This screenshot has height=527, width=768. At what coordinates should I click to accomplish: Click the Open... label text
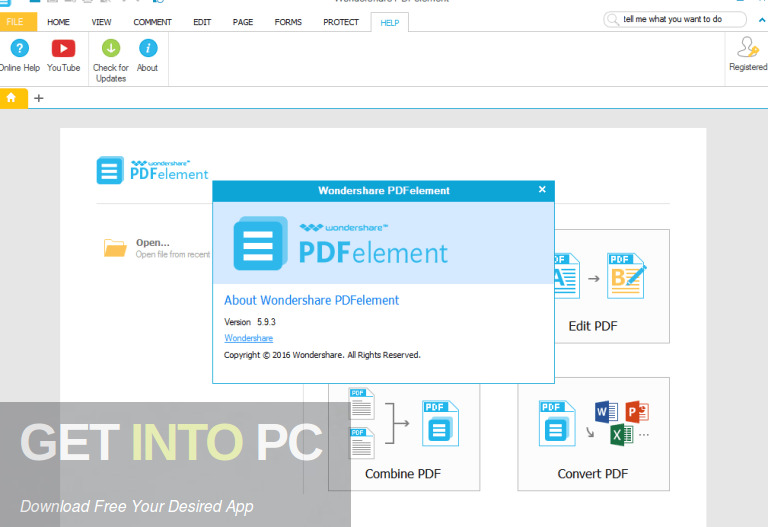pyautogui.click(x=153, y=242)
